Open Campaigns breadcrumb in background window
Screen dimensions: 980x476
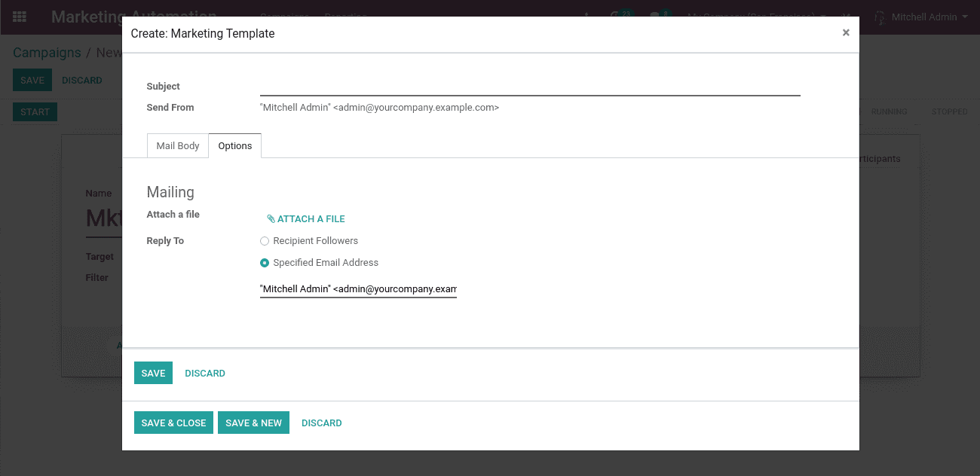tap(47, 53)
